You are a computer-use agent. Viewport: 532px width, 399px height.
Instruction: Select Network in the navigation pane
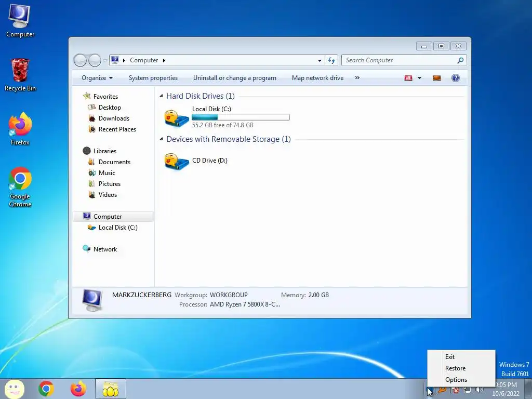105,249
